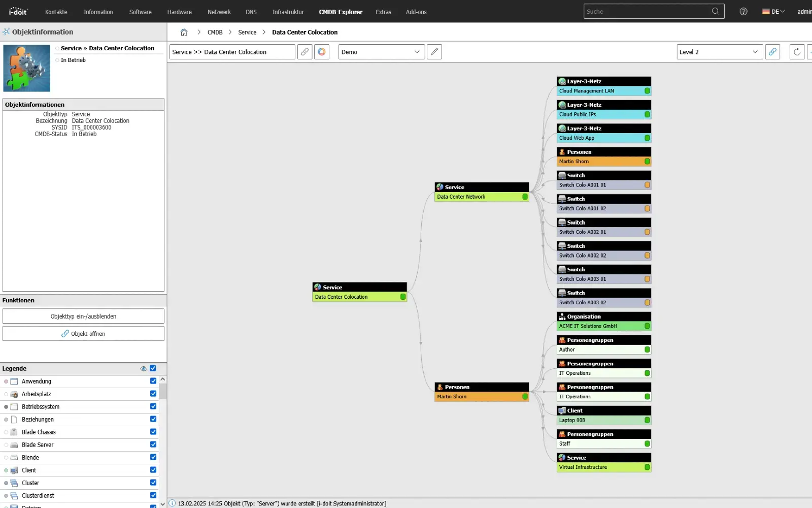Click the blue link icon next to Level 2

(772, 51)
